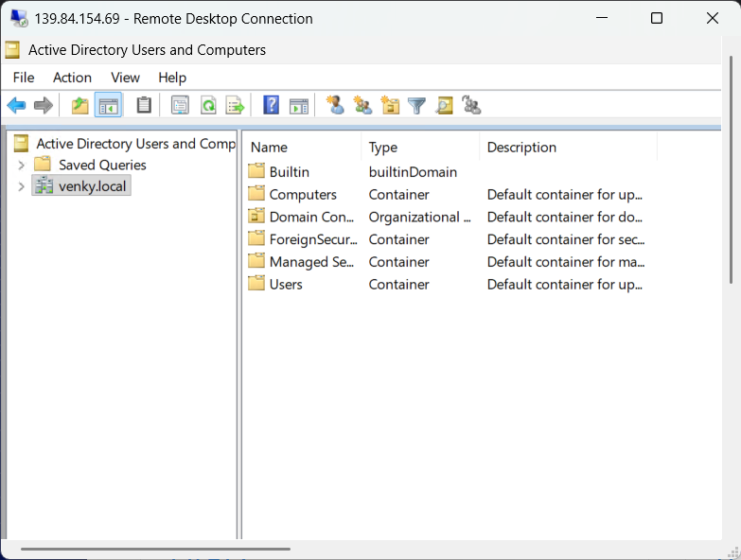741x560 pixels.
Task: Click the Saved Queries folder icon
Action: point(43,164)
